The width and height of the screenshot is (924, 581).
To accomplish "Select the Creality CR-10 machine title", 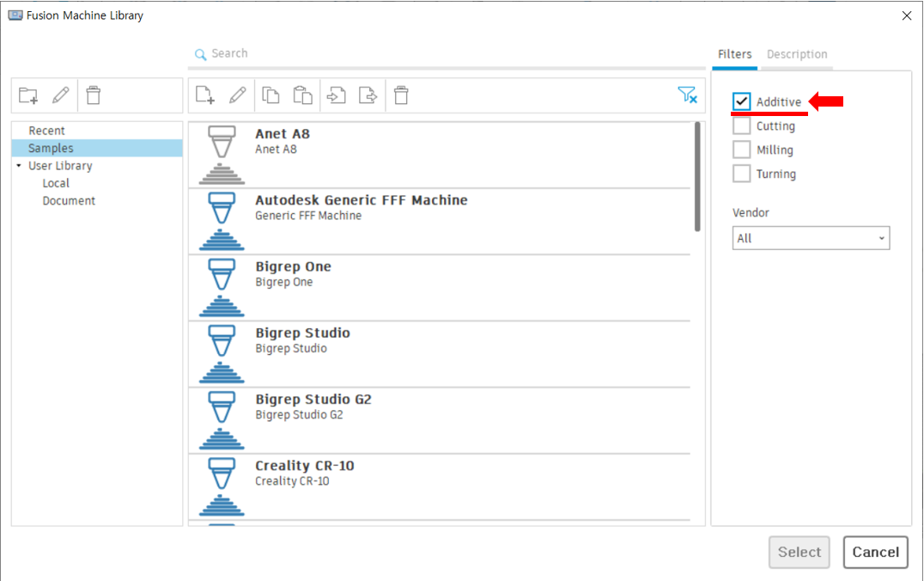I will (304, 465).
